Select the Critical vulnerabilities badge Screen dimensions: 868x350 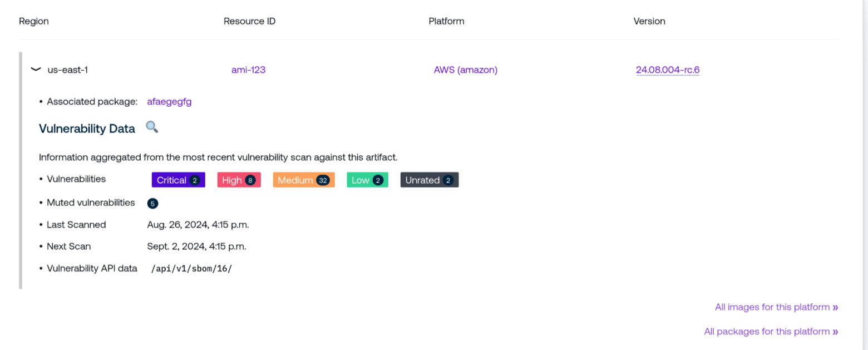(178, 180)
